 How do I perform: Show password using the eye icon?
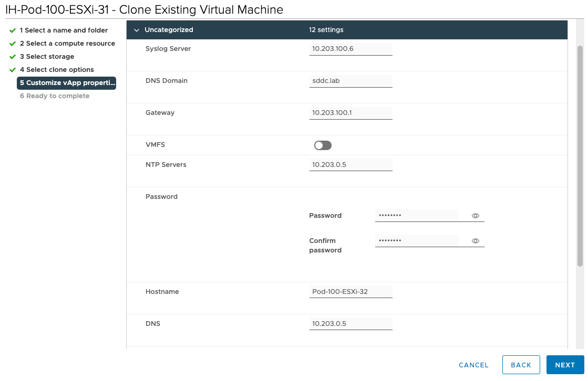[475, 216]
